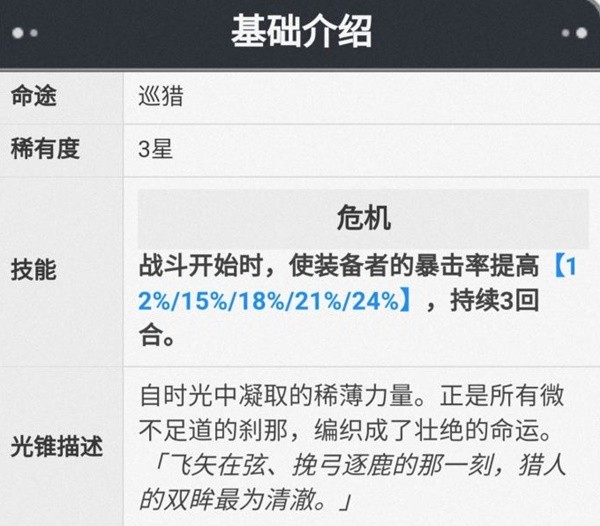Select the 光锥描述 row label
This screenshot has height=526, width=600.
(57, 446)
